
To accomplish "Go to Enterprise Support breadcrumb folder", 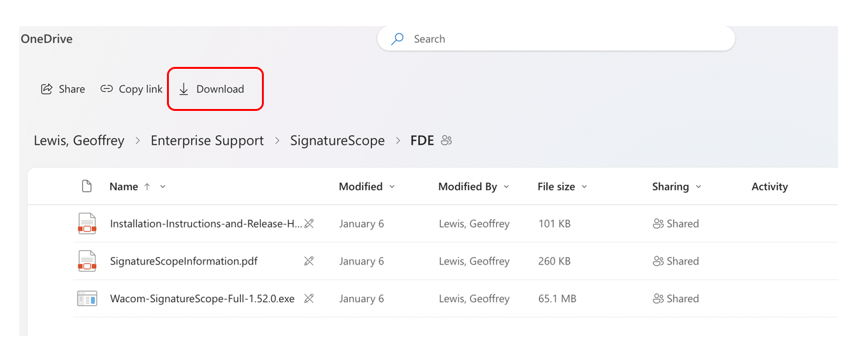I will point(207,141).
